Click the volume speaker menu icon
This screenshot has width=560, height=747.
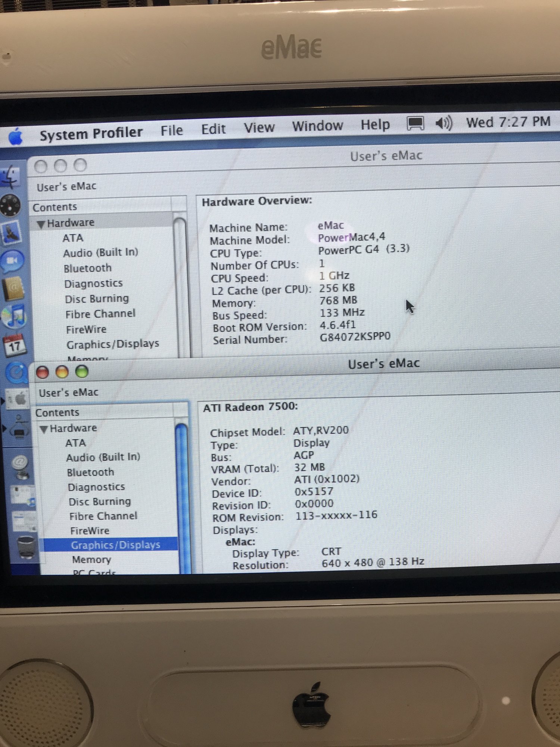444,123
